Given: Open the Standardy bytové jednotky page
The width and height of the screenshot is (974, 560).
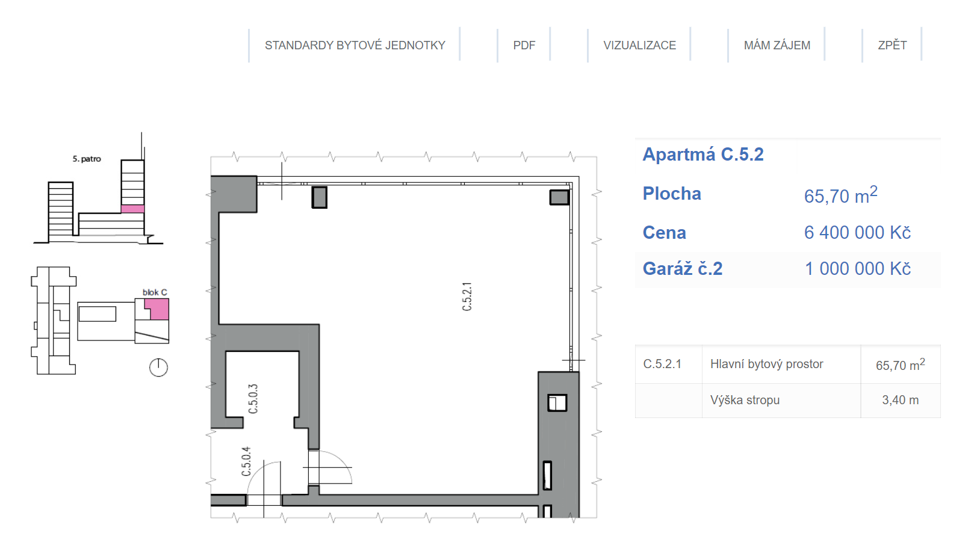Looking at the screenshot, I should coord(355,45).
